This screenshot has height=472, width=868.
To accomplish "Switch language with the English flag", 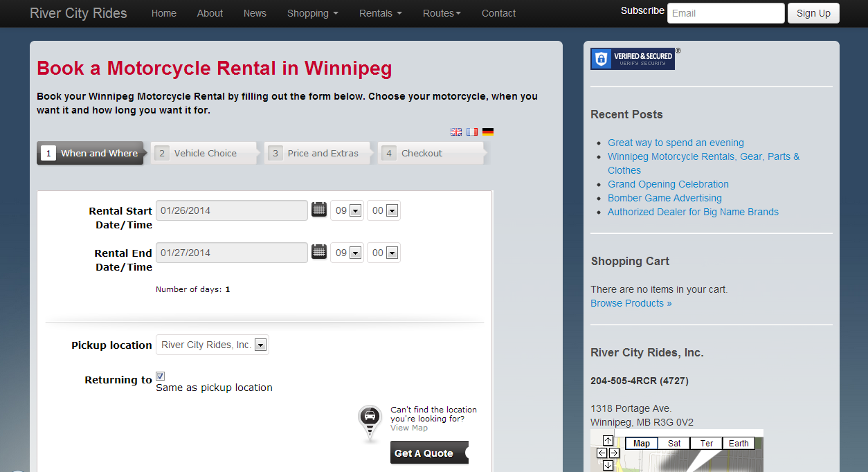I will (456, 131).
